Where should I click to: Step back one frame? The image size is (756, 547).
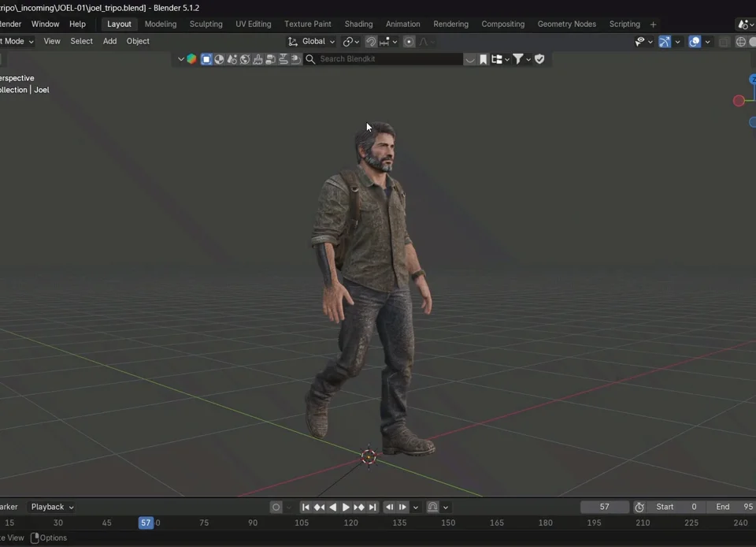tap(389, 507)
